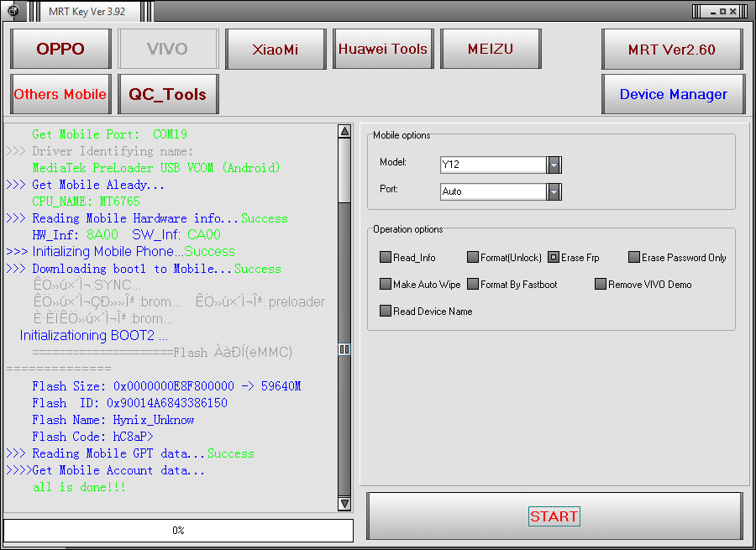Expand the Model dropdown arrow

[x=554, y=165]
